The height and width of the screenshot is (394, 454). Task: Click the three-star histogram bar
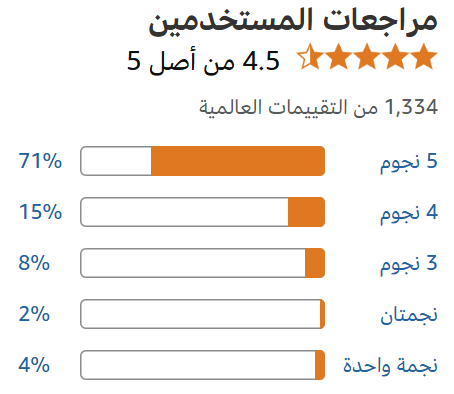(203, 263)
